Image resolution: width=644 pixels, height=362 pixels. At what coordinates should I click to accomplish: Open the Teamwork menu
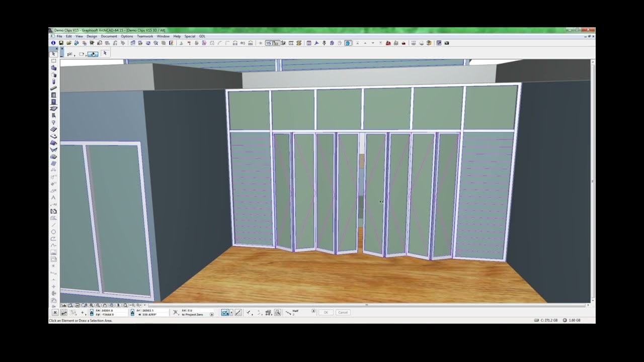pyautogui.click(x=145, y=36)
